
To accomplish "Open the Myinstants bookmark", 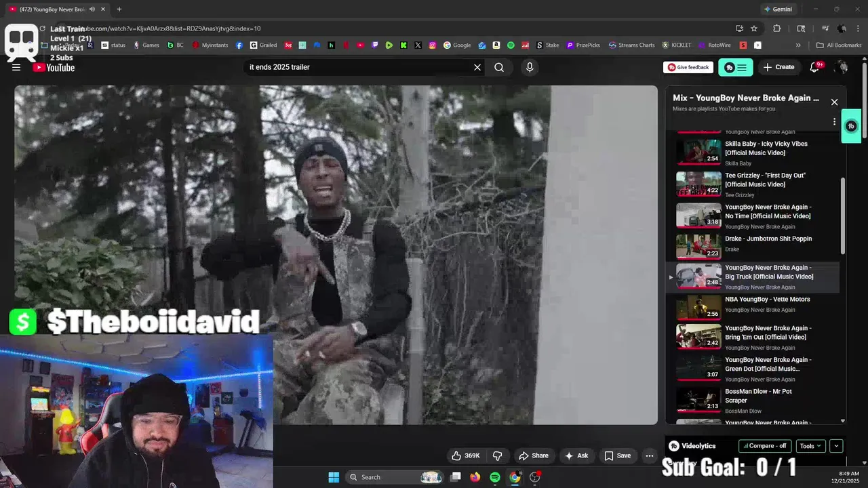I will (210, 45).
